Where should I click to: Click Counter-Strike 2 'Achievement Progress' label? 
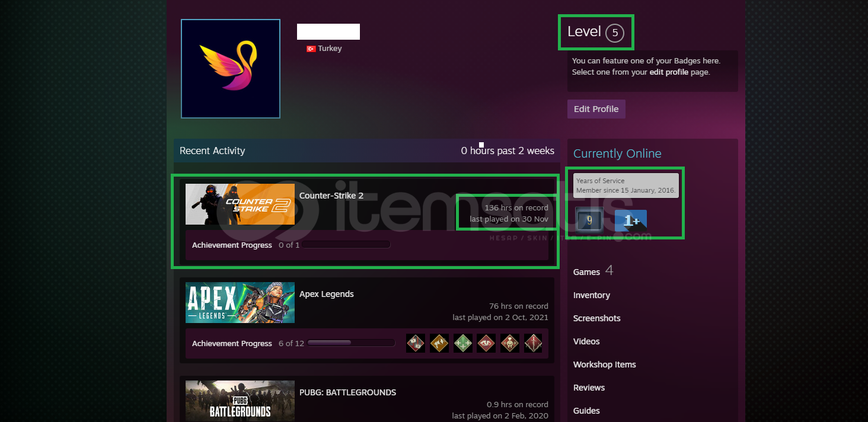pos(232,245)
